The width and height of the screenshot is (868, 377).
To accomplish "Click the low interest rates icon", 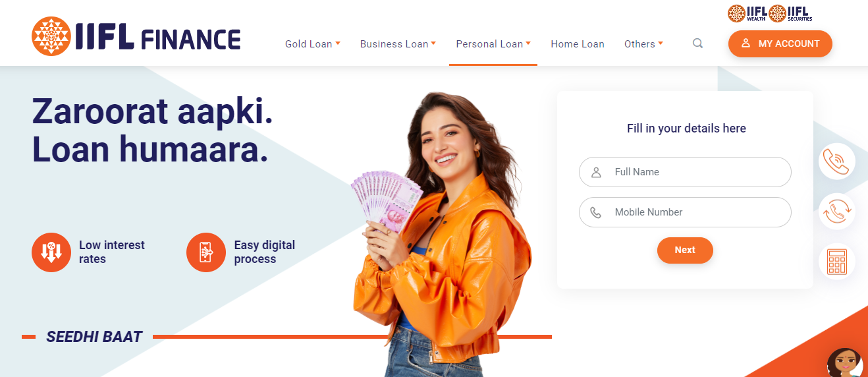I will tap(51, 252).
